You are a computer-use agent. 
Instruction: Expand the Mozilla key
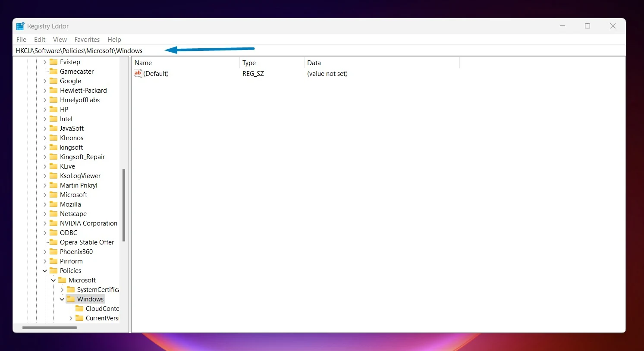(45, 204)
